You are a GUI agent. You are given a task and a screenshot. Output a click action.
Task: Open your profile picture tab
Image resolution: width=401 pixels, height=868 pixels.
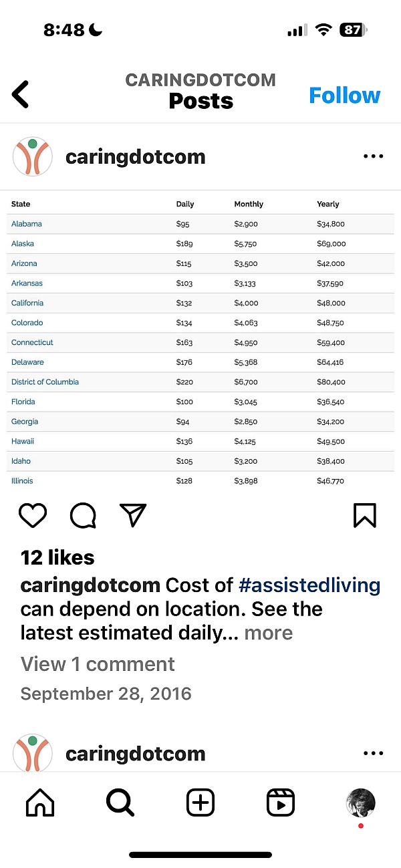[360, 803]
